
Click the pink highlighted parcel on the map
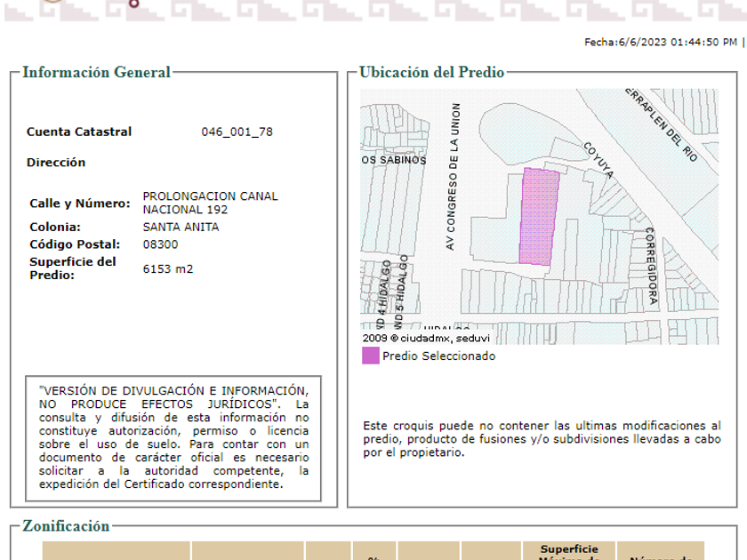[x=539, y=217]
